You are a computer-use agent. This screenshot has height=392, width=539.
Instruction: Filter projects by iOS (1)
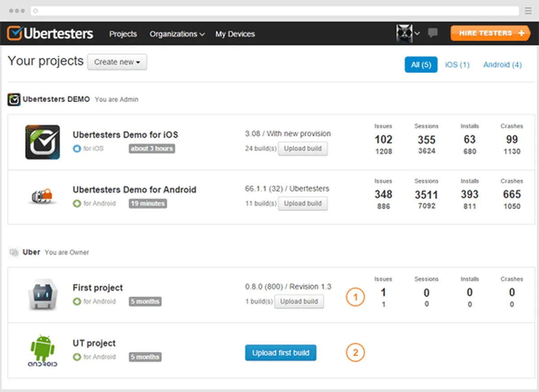(457, 65)
